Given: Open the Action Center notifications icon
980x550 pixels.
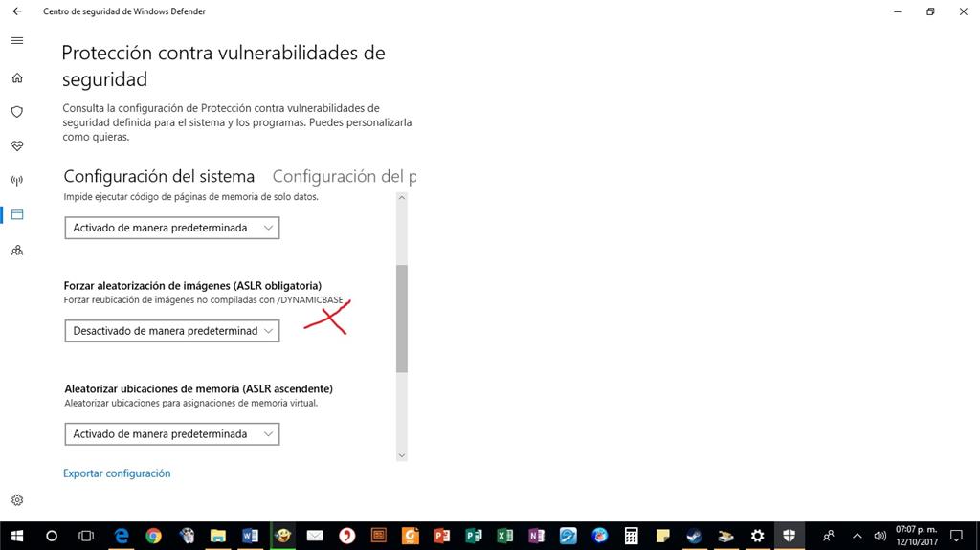Looking at the screenshot, I should (957, 536).
